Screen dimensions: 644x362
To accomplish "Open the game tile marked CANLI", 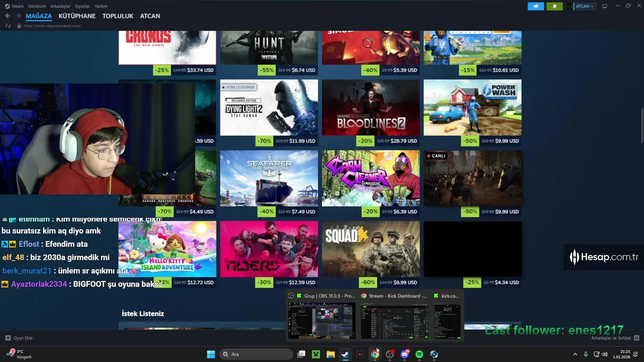I will pyautogui.click(x=472, y=178).
